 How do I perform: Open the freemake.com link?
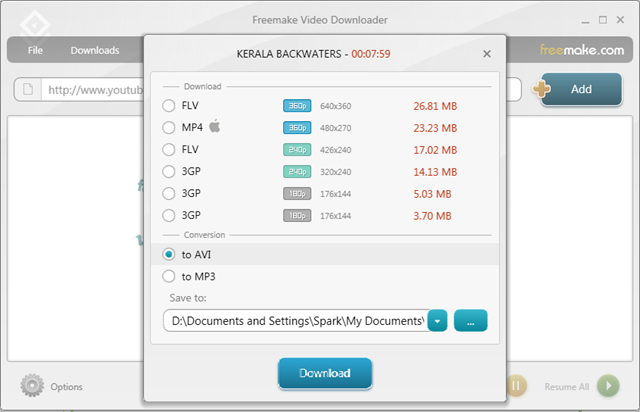tap(582, 50)
